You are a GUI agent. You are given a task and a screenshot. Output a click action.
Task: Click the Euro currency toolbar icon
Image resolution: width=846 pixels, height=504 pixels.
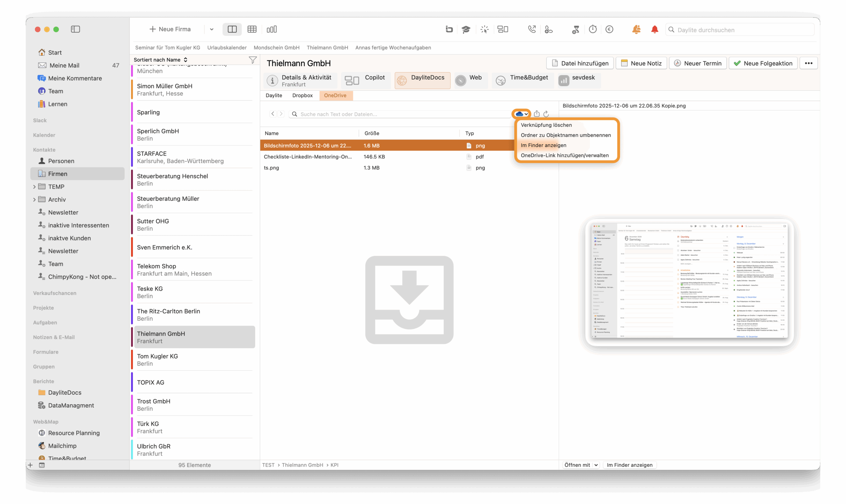(609, 29)
